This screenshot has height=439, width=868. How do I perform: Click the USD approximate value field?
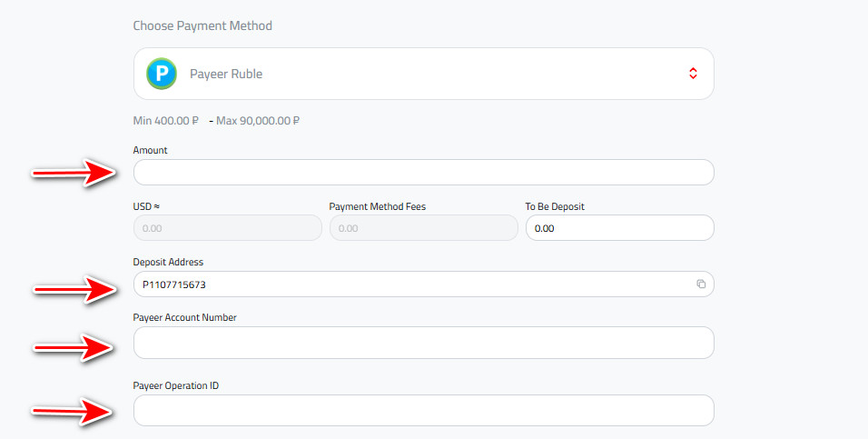228,228
